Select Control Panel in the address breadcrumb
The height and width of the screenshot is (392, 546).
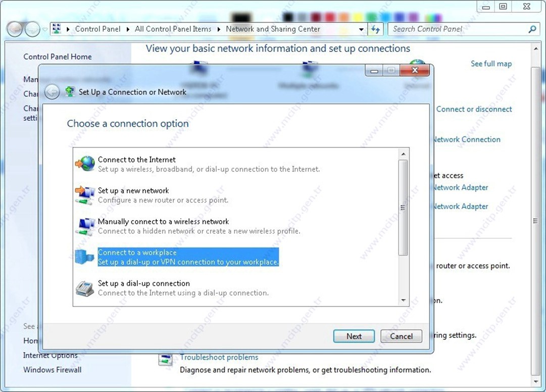[x=98, y=29]
